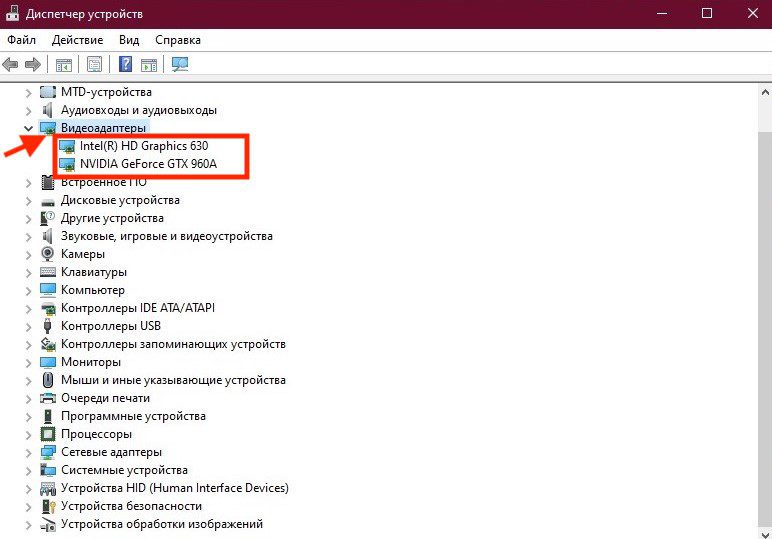Select Контроллеры IDE ATA/ATAPI row
772x539 pixels.
(x=138, y=308)
